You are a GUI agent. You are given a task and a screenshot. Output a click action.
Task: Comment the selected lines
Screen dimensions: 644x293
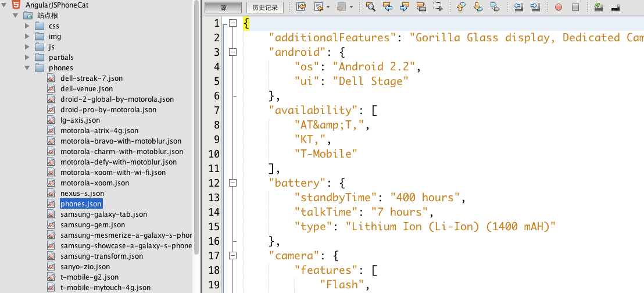(x=598, y=7)
